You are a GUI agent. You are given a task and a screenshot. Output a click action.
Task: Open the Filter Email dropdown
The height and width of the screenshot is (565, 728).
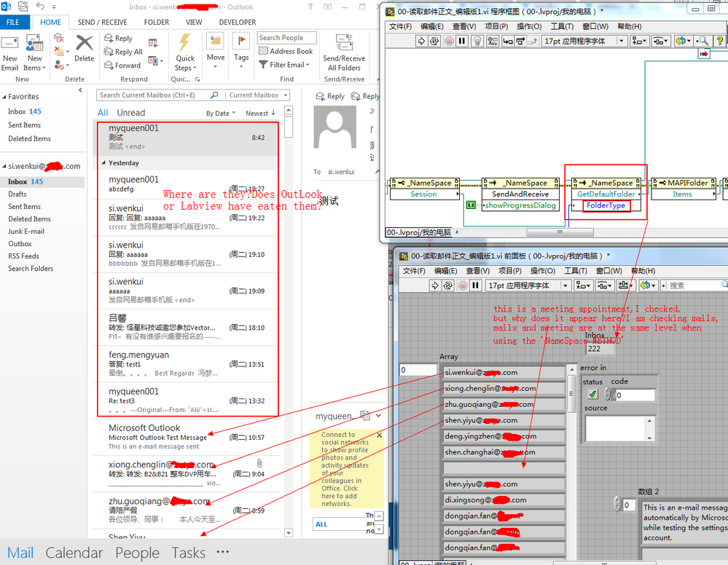pyautogui.click(x=284, y=65)
